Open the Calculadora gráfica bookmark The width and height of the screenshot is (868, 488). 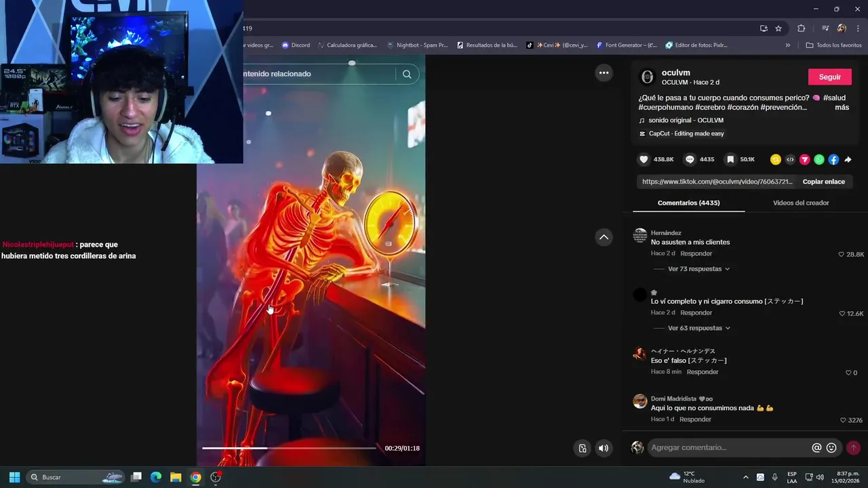(347, 45)
